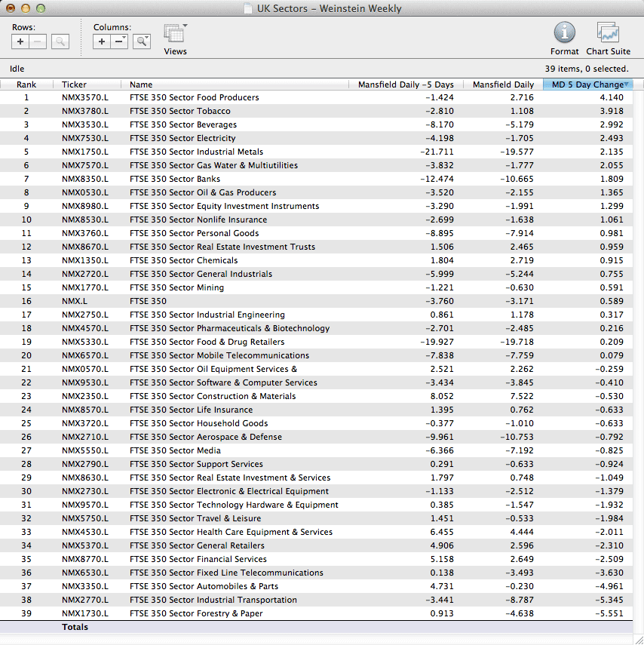
Task: Select the FTSE 350 Sector Banks row
Action: 174,179
